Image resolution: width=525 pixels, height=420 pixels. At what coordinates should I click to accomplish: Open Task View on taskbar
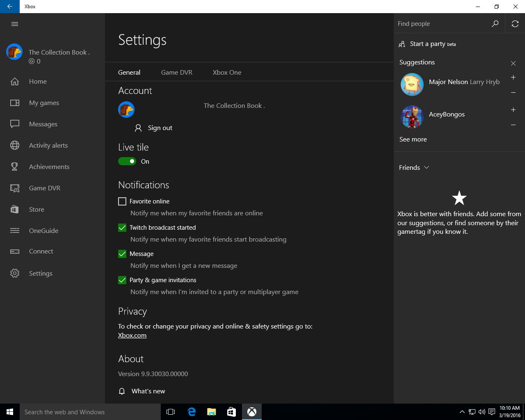click(x=171, y=412)
